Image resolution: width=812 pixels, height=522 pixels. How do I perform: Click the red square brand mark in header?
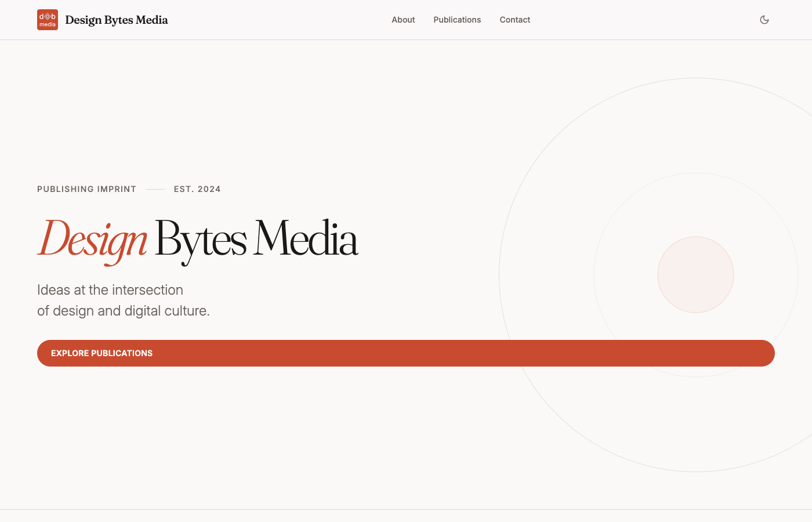click(47, 19)
